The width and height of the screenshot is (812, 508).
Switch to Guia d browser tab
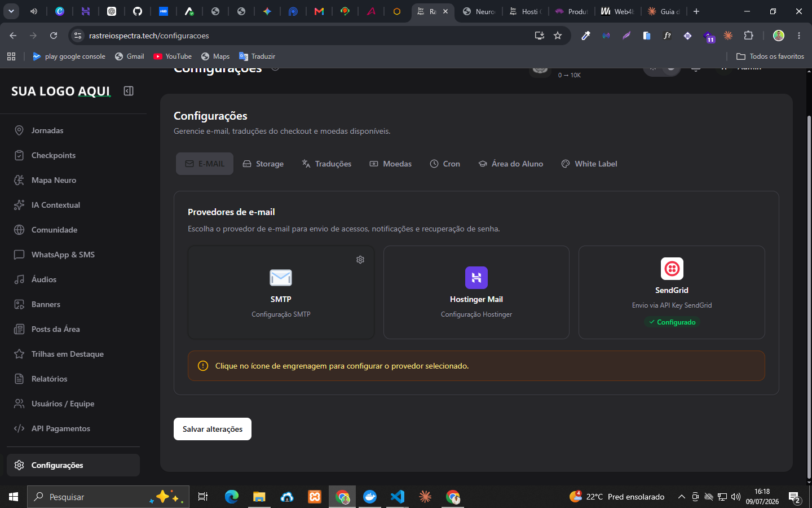click(664, 11)
